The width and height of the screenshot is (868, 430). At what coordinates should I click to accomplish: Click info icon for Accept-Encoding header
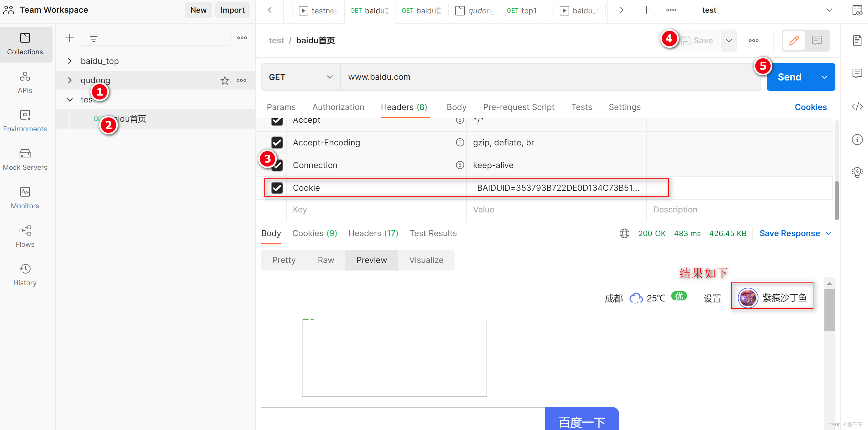(x=460, y=142)
